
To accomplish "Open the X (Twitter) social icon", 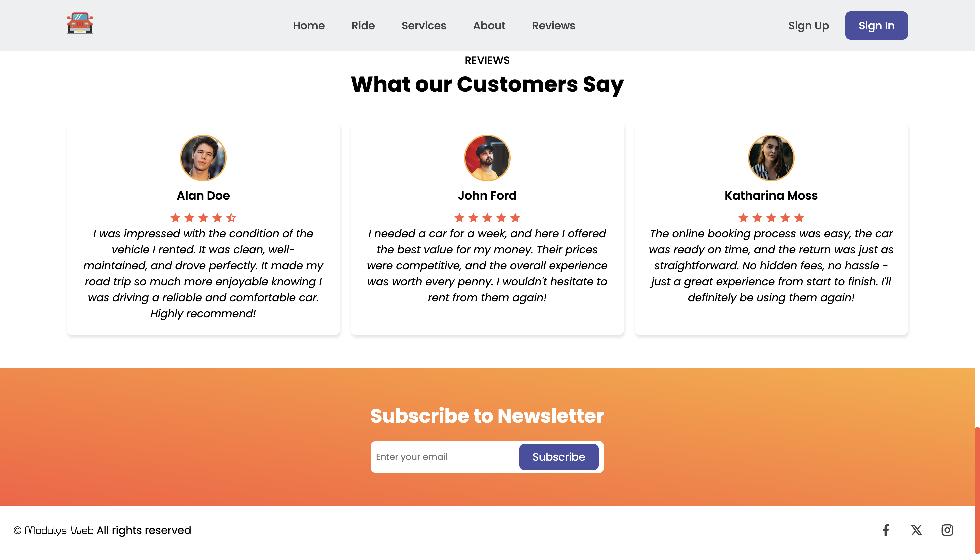I will tap(916, 530).
